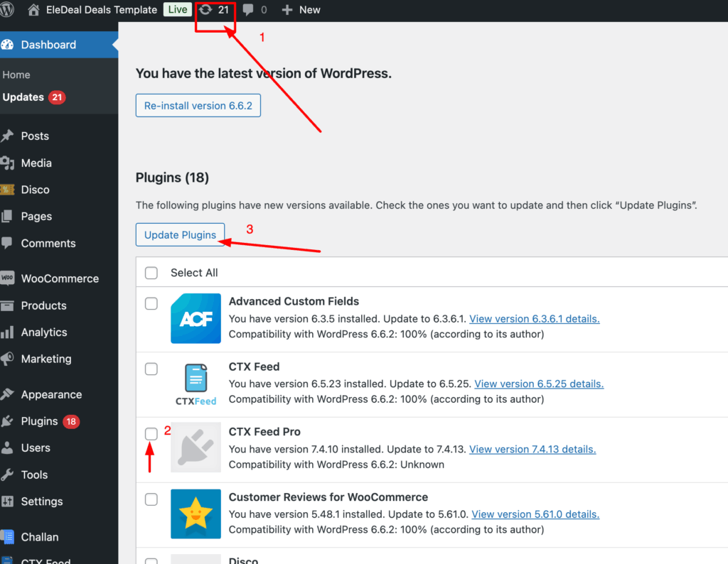Open View version 5.61.0 details link
Image resolution: width=728 pixels, height=564 pixels.
click(x=535, y=514)
